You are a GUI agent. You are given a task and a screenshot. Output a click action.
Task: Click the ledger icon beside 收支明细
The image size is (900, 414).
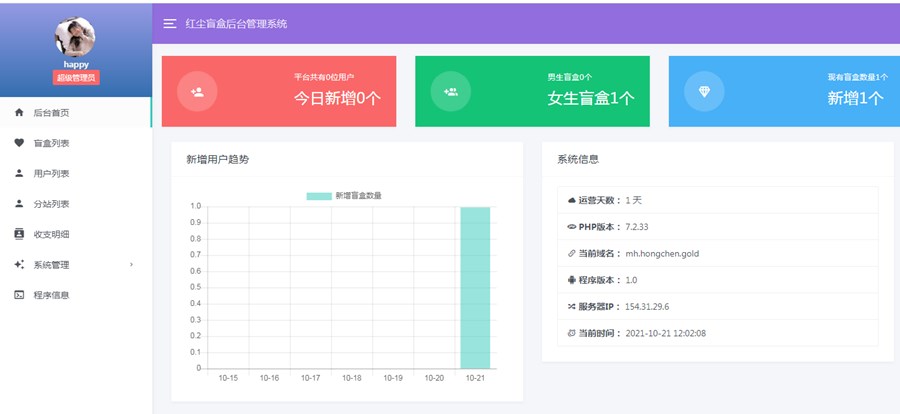[x=19, y=234]
